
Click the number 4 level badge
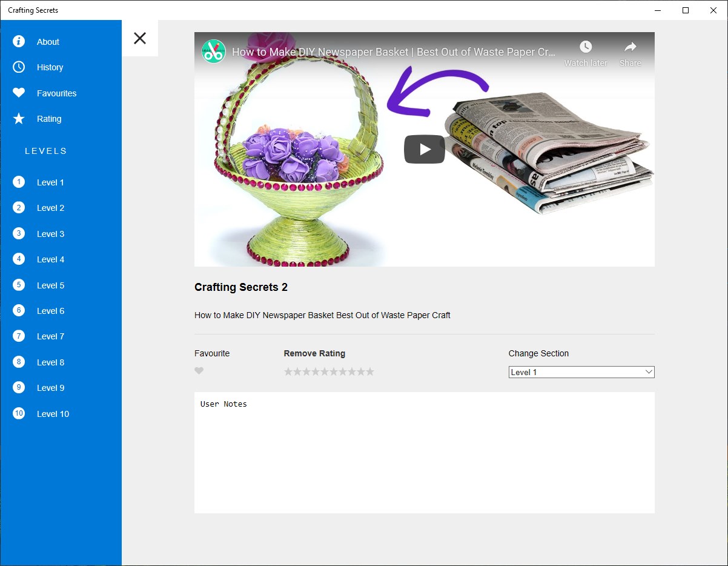(x=19, y=259)
